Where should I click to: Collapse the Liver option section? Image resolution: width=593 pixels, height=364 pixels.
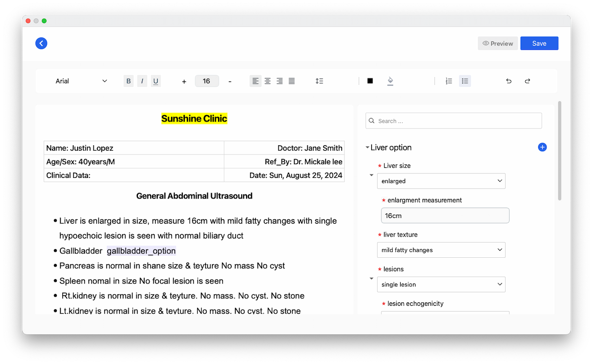click(367, 148)
